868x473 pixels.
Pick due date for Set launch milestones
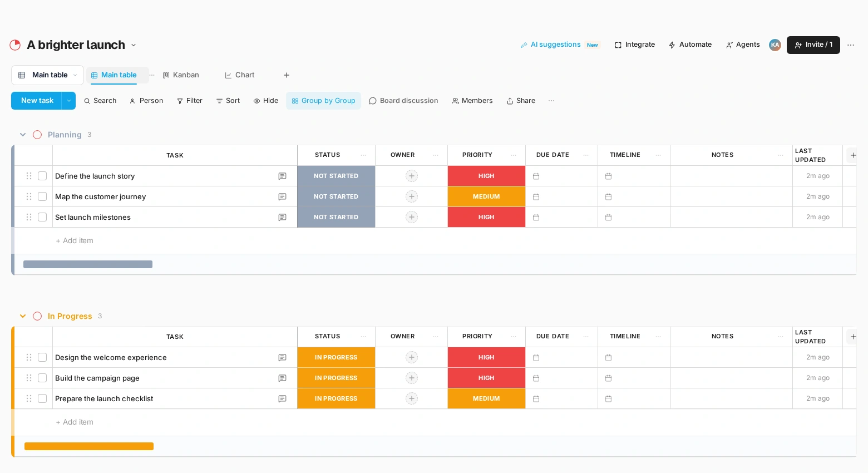pos(536,217)
